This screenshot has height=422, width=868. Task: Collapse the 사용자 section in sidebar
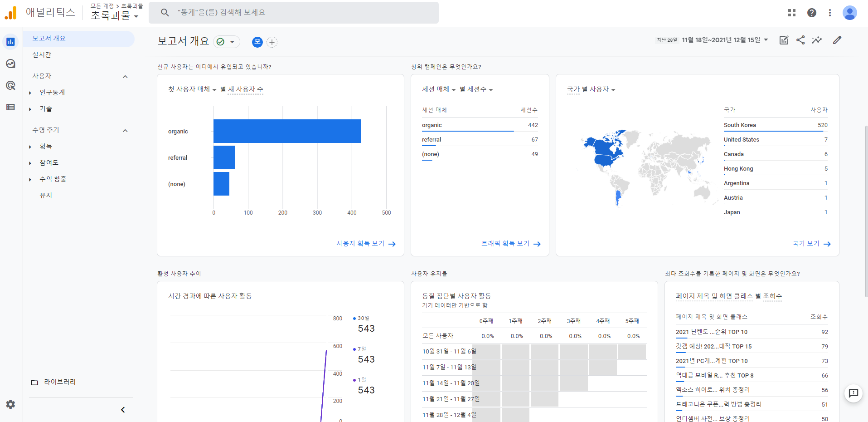tap(125, 77)
